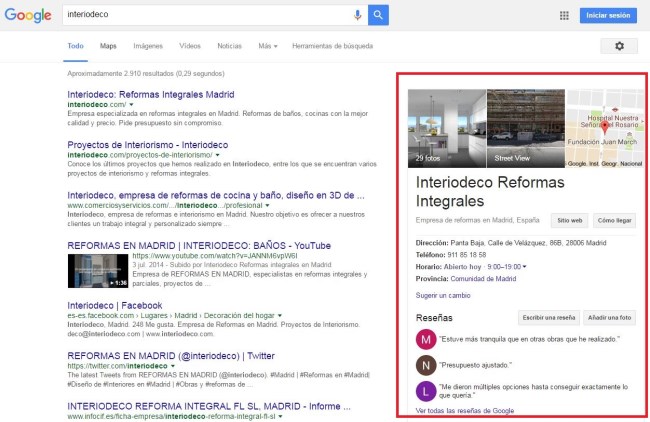
Task: Expand arrow beside proyectos-de-interiorismo URL
Action: point(218,155)
